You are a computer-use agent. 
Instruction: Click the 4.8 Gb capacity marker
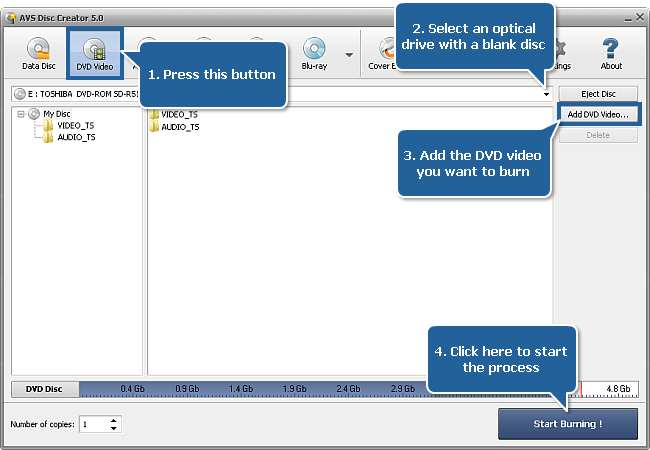tap(618, 389)
